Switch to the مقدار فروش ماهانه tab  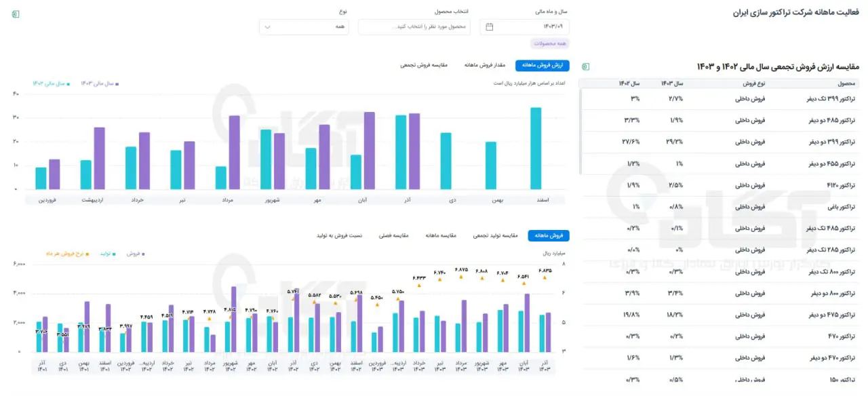pyautogui.click(x=485, y=66)
